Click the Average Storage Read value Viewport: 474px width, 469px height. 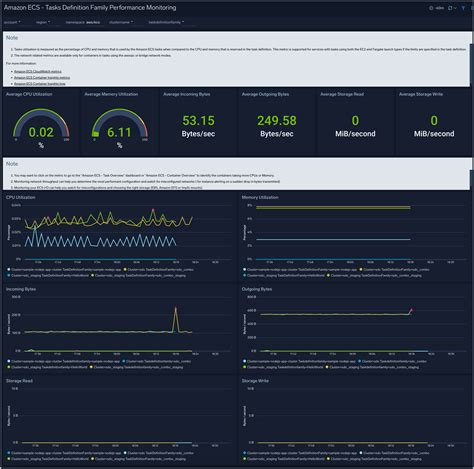355,121
